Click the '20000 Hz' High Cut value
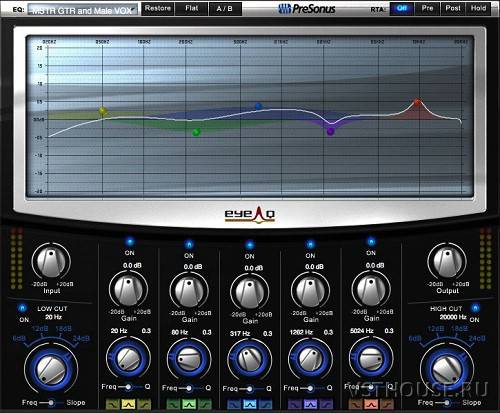Image resolution: width=500 pixels, height=413 pixels. pos(453,317)
